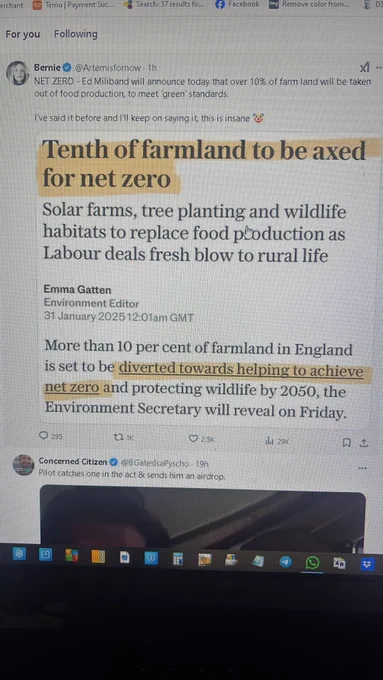Open the Calculator taskbar icon
The image size is (383, 680).
tap(178, 559)
